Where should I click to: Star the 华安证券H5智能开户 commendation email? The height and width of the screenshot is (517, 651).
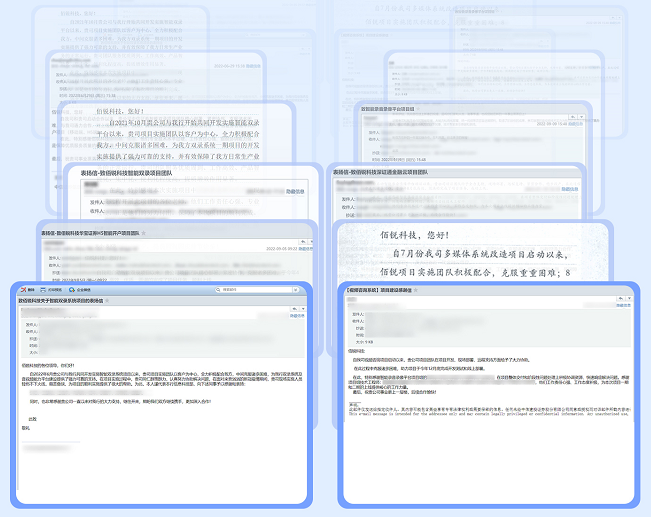tap(144, 233)
